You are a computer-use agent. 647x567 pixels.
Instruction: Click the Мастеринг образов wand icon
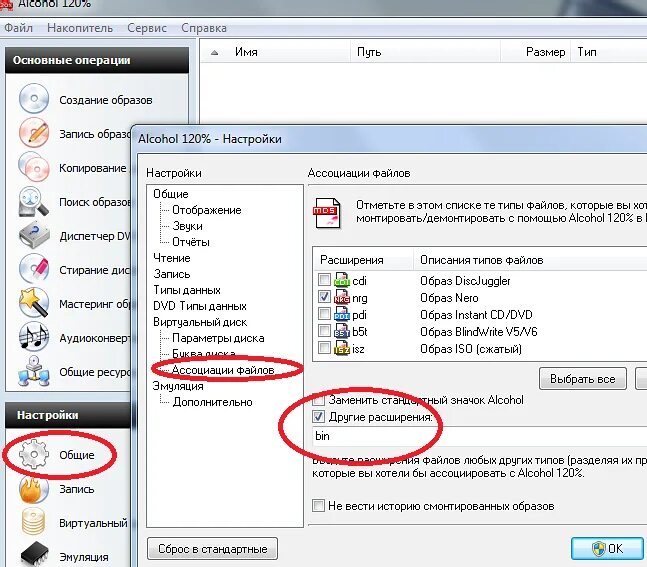click(x=34, y=303)
